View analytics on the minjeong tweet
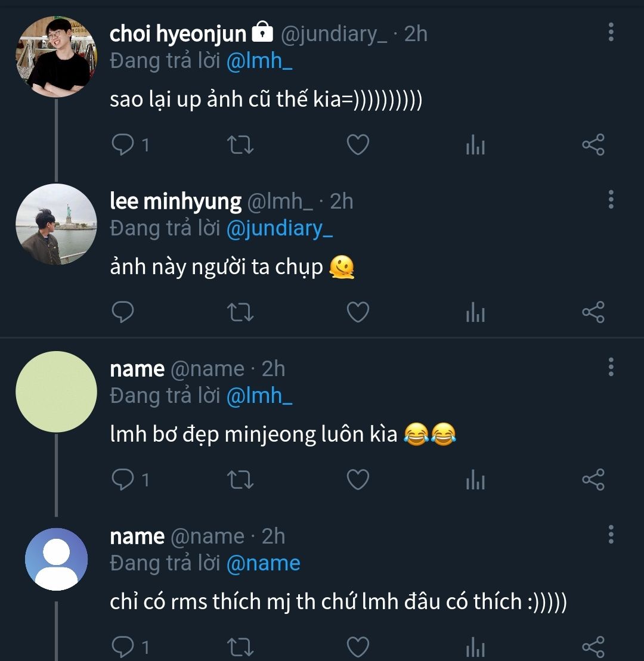 pyautogui.click(x=475, y=480)
